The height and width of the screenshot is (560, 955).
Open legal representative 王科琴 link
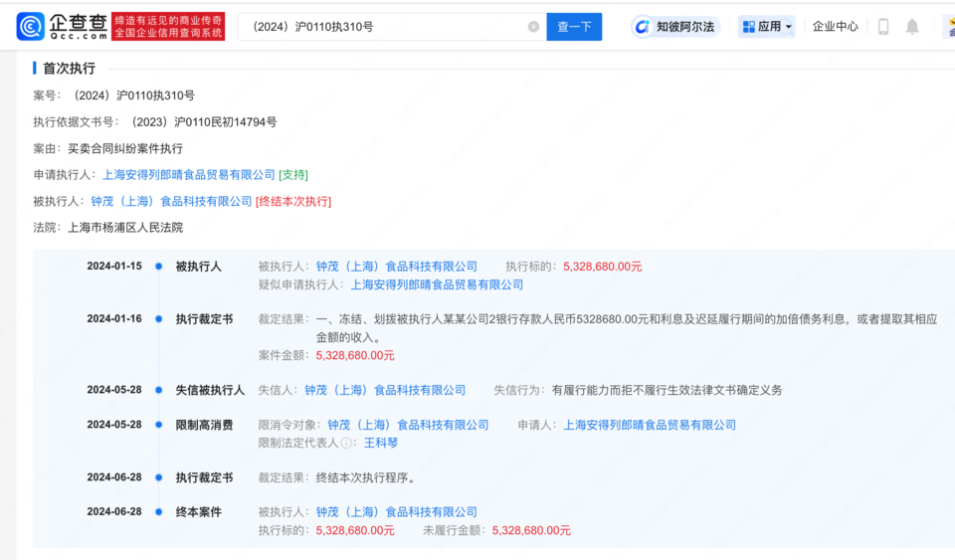381,444
